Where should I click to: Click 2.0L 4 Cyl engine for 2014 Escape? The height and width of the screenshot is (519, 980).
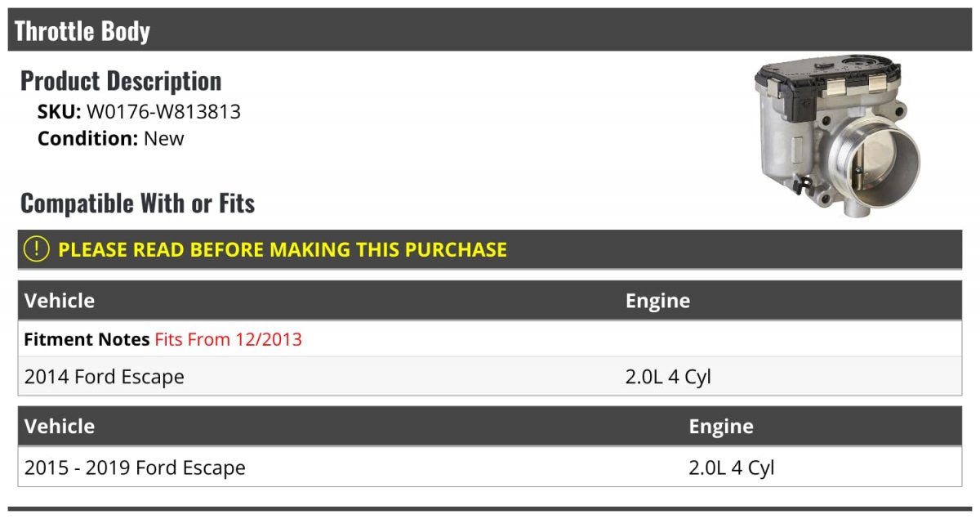(668, 377)
